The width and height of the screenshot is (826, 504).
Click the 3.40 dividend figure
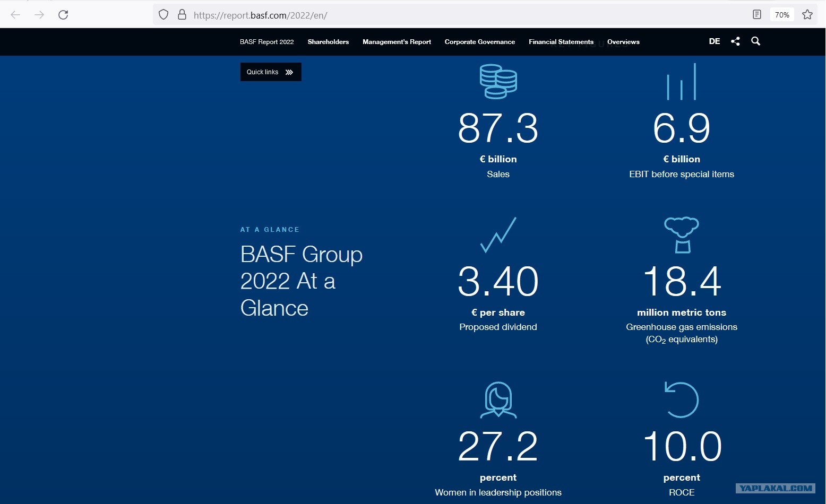(498, 281)
